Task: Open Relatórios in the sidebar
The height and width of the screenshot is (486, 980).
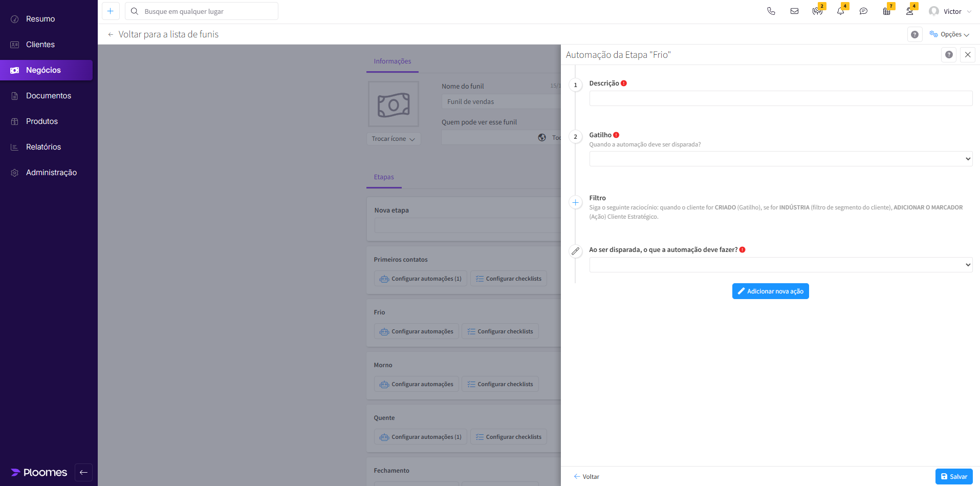Action: 43,147
